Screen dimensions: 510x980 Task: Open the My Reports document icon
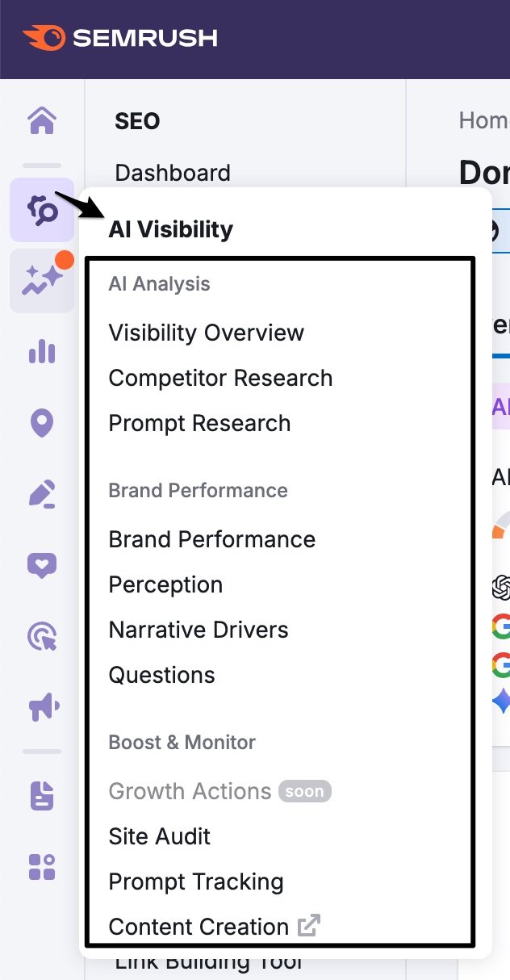pyautogui.click(x=40, y=795)
